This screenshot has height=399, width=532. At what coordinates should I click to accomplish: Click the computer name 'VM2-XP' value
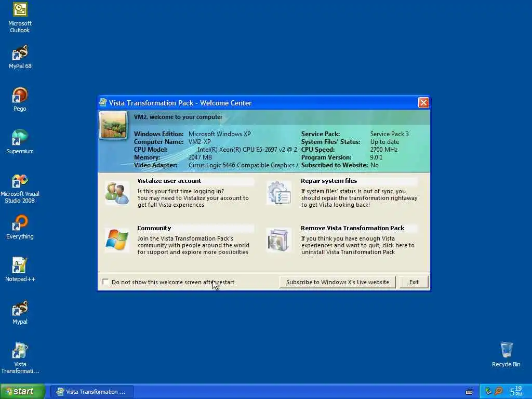pos(199,142)
